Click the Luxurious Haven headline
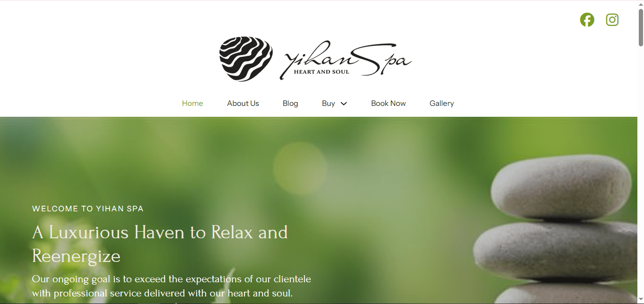This screenshot has width=644, height=304. click(x=160, y=244)
